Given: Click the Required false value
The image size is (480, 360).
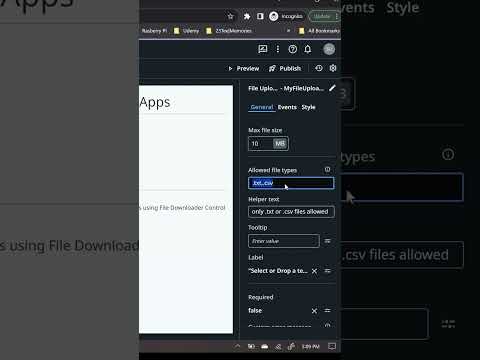Looking at the screenshot, I should coord(255,311).
